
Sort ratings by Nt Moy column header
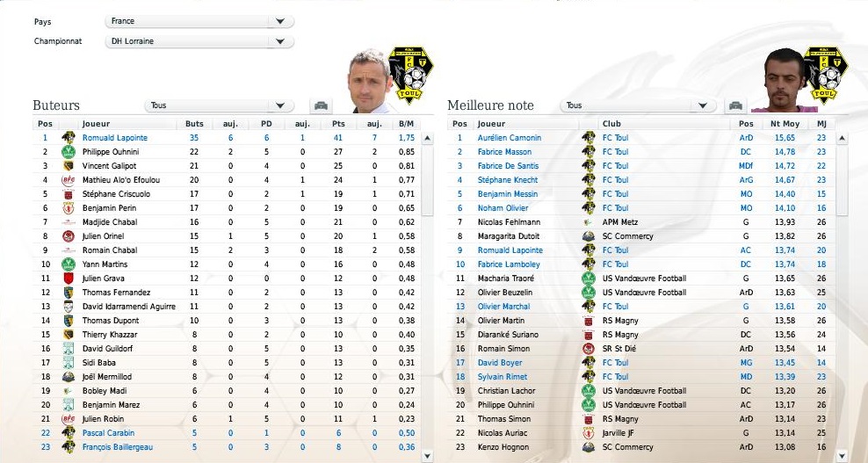point(785,124)
